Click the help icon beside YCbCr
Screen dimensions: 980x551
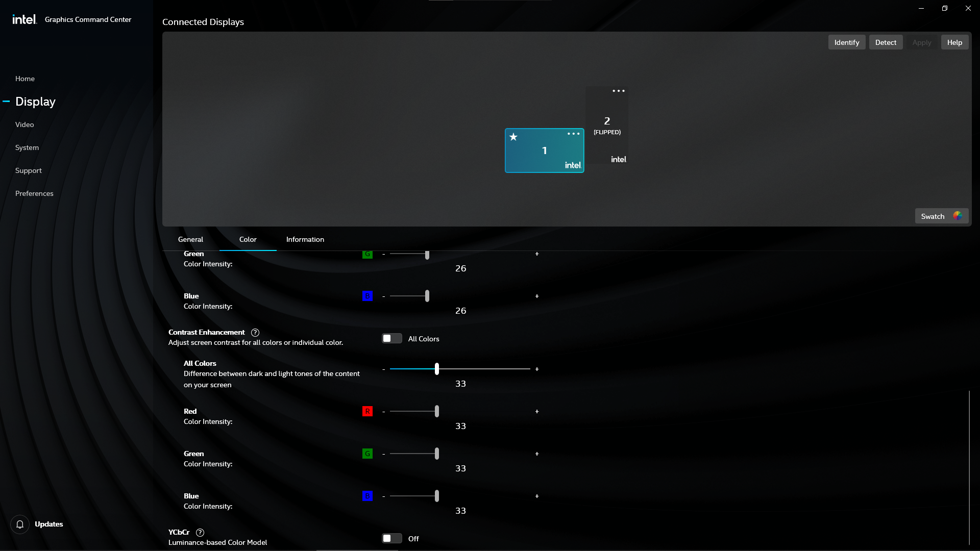pyautogui.click(x=200, y=533)
